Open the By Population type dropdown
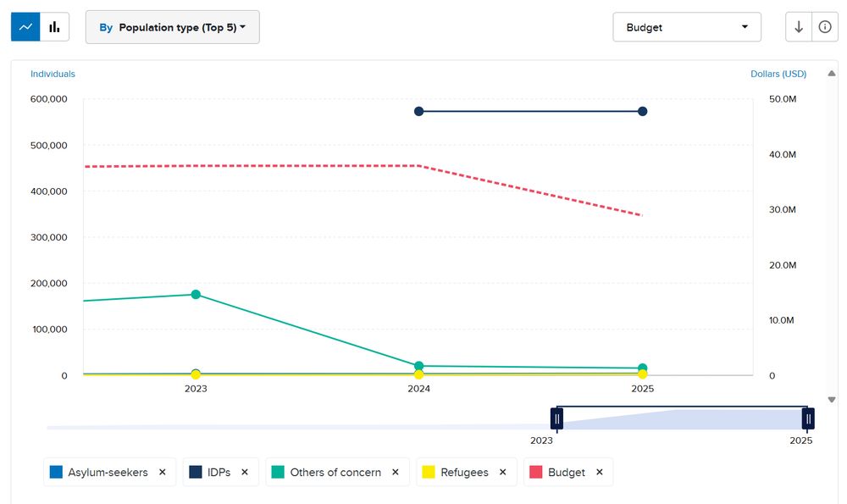The image size is (847, 504). point(173,27)
